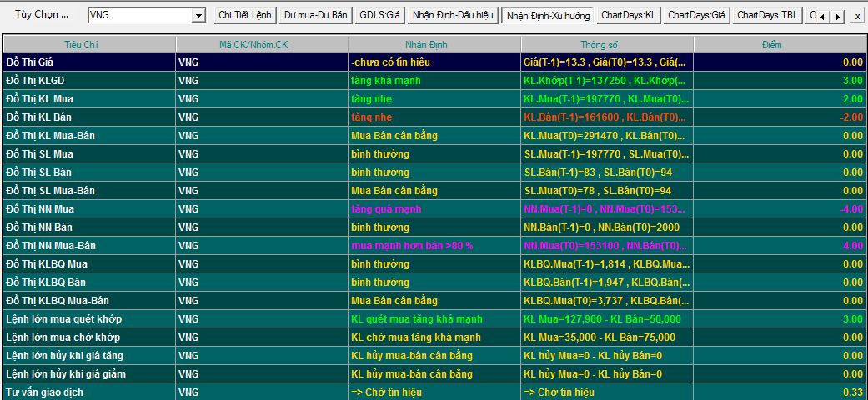868x400 pixels.
Task: Select the Đồ Thị SL Bán row
Action: coord(434,172)
